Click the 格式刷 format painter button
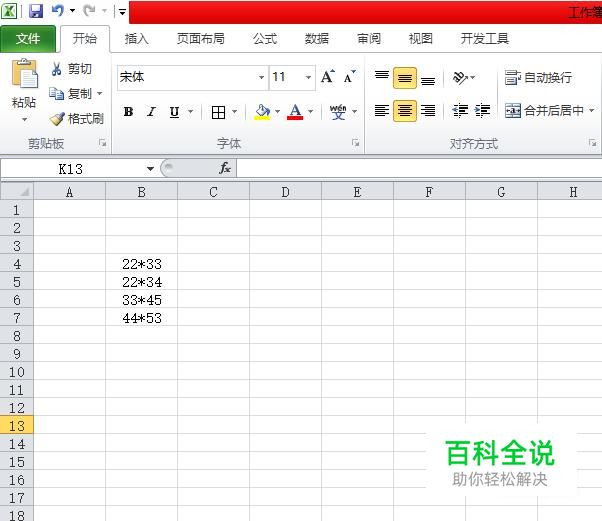The image size is (602, 521). [76, 118]
